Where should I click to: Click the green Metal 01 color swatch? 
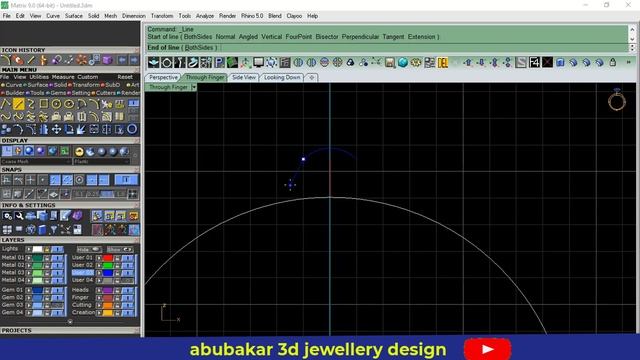click(38, 258)
